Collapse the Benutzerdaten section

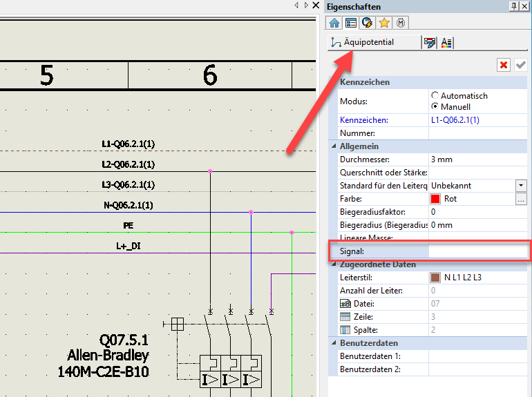[332, 343]
